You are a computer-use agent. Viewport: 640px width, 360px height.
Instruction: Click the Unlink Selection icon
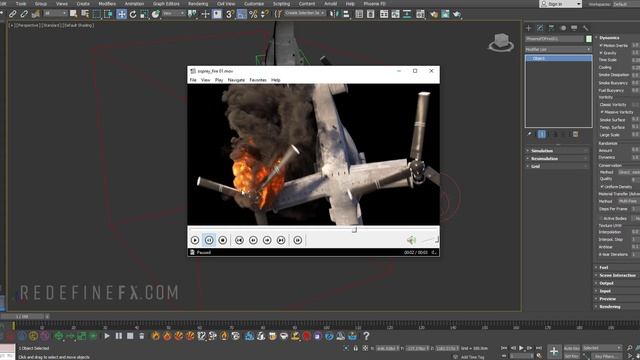24,14
